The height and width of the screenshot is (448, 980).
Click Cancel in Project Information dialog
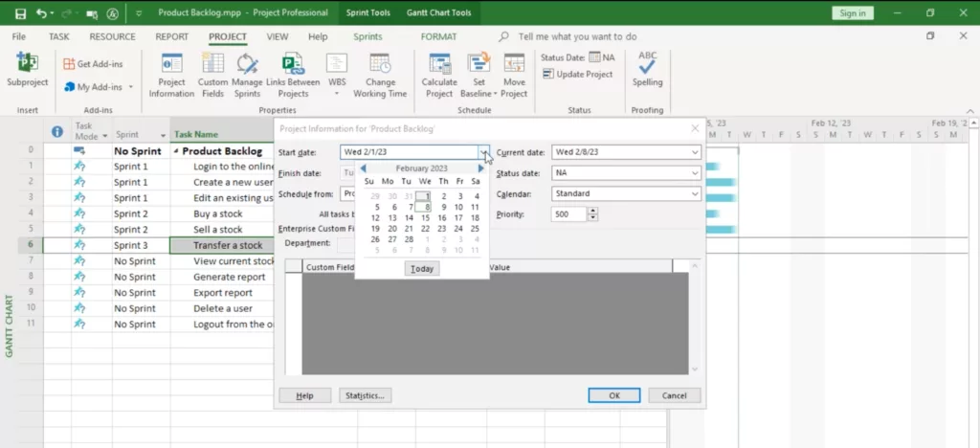(674, 395)
